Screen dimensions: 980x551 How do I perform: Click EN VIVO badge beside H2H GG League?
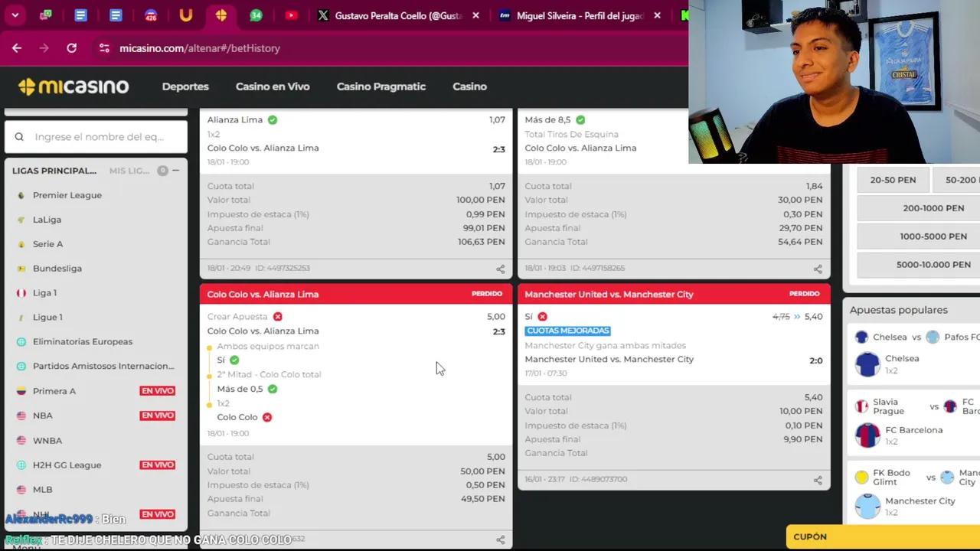158,465
